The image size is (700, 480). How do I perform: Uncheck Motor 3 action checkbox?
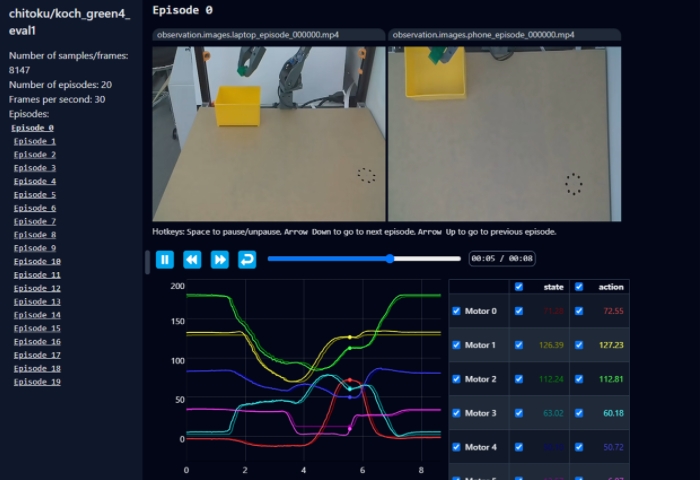578,413
